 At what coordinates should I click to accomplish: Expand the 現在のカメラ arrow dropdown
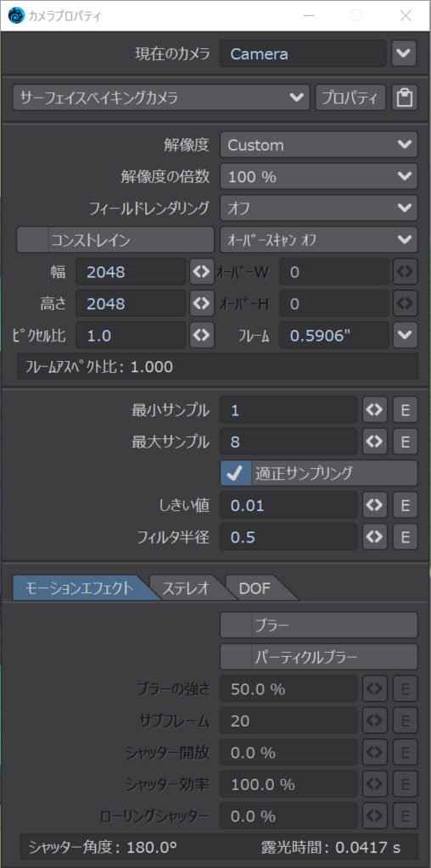(404, 53)
